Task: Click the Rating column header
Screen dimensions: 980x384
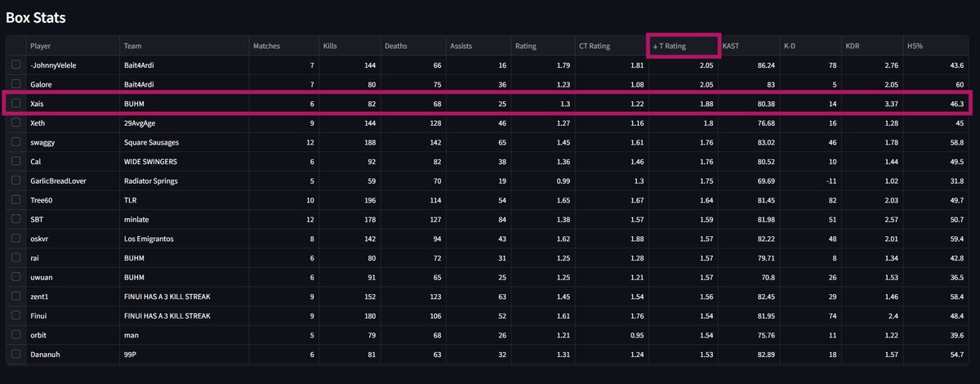Action: tap(542, 46)
